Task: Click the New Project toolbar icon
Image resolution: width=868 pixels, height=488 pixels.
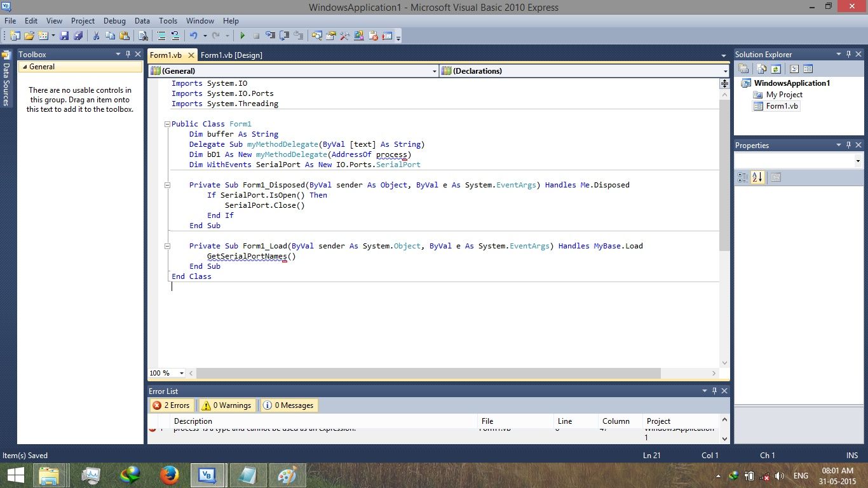Action: point(17,36)
